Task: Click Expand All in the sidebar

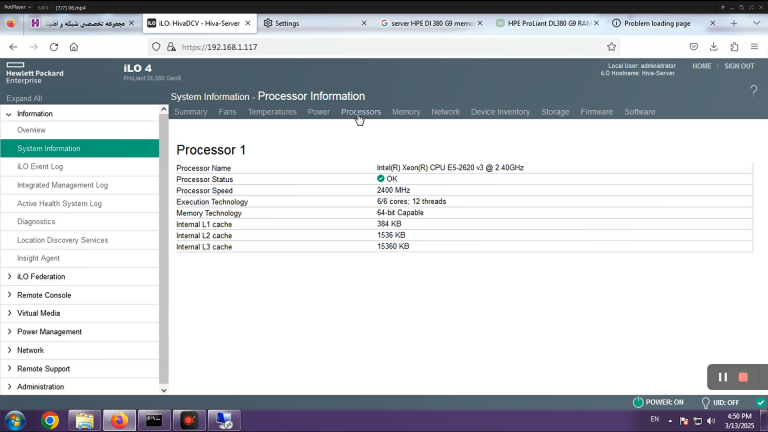Action: (24, 98)
